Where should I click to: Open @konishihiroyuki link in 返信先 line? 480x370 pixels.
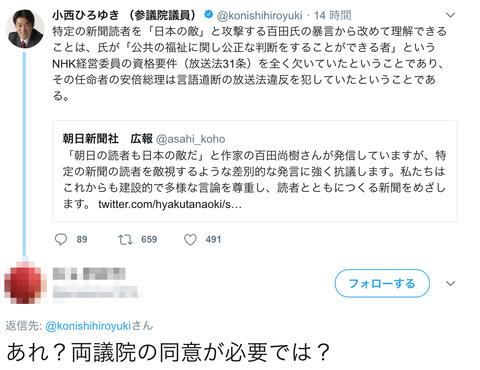tap(88, 326)
